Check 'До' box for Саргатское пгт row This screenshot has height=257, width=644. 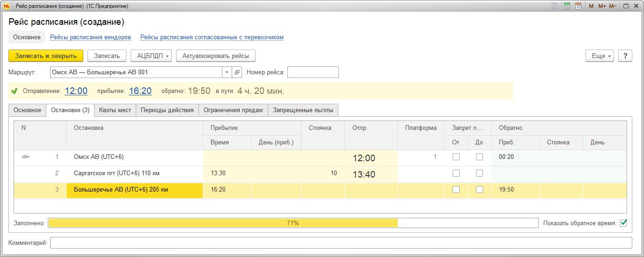[479, 173]
